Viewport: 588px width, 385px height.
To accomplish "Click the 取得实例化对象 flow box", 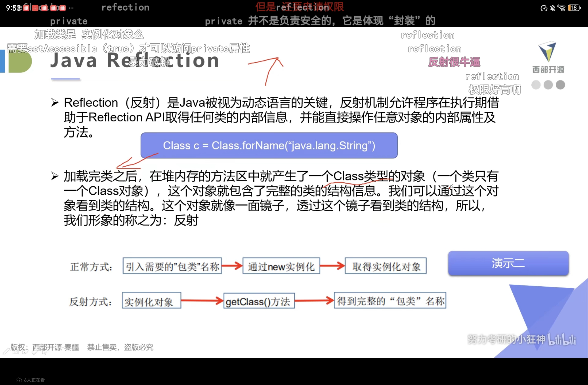I will point(385,266).
